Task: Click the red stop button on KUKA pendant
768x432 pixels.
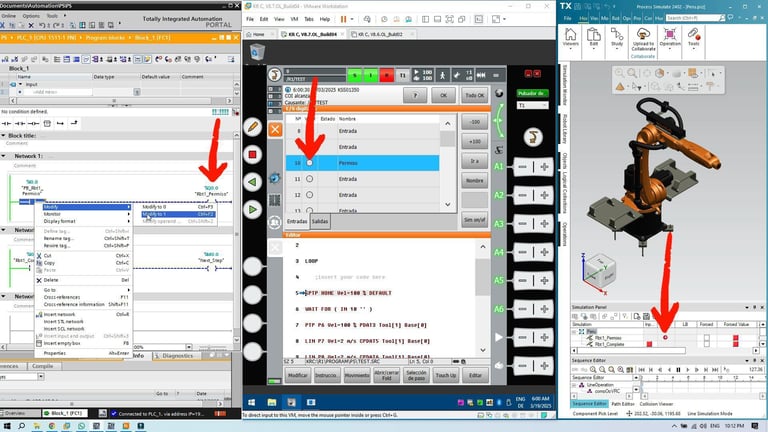Action: click(x=253, y=155)
